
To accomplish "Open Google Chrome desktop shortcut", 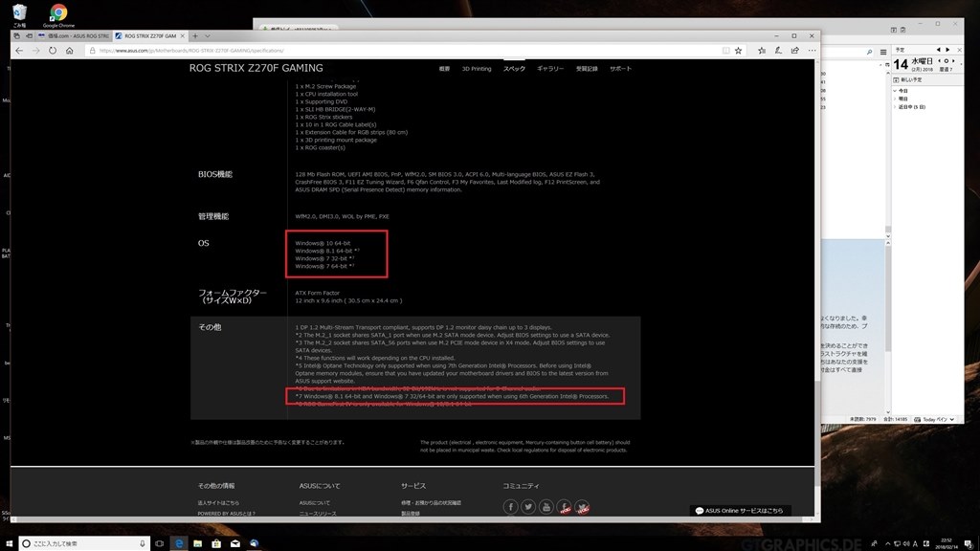I will (58, 15).
